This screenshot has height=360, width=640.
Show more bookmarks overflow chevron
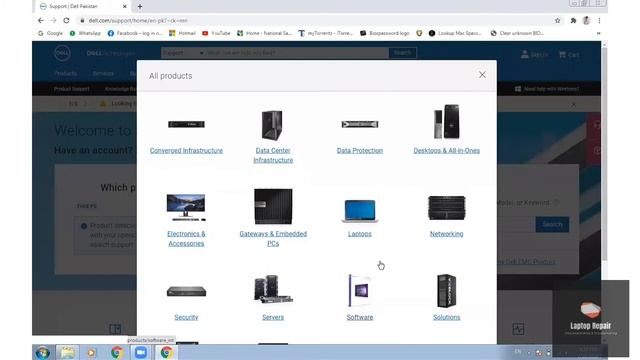point(598,33)
